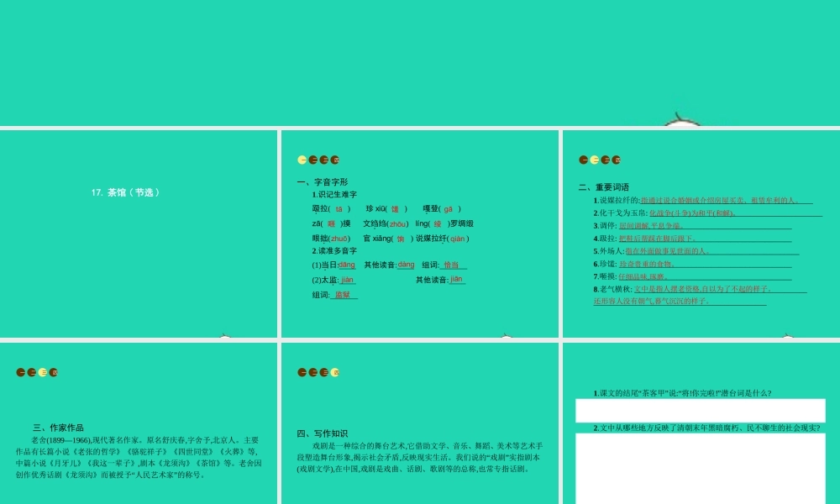The width and height of the screenshot is (840, 504).
Task: Click the 二 circle on the 作家作品 slide
Action: click(x=32, y=372)
